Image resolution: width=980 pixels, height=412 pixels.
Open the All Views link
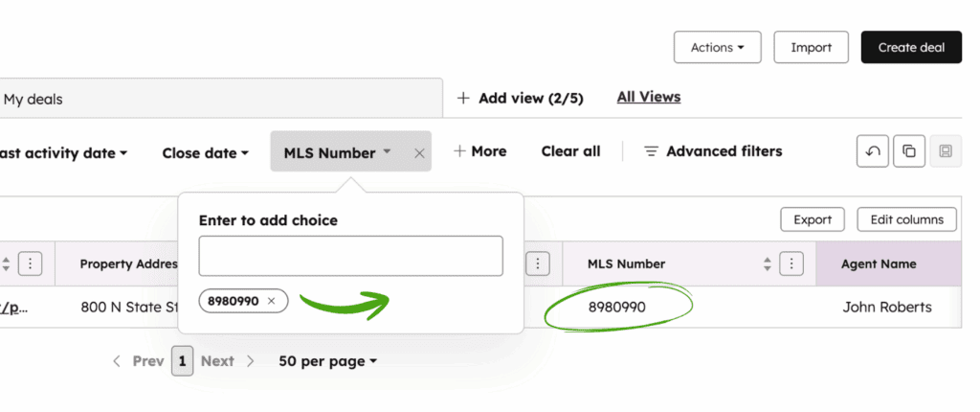coord(649,97)
